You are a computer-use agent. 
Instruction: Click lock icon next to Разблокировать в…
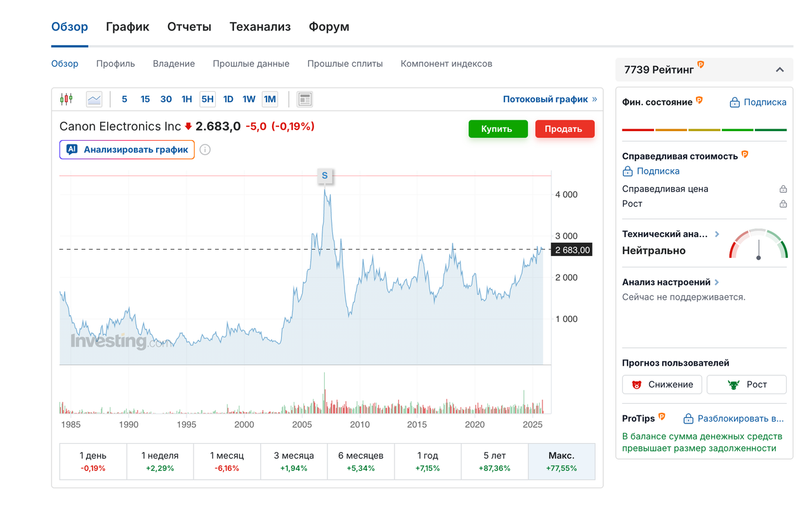[x=688, y=418]
